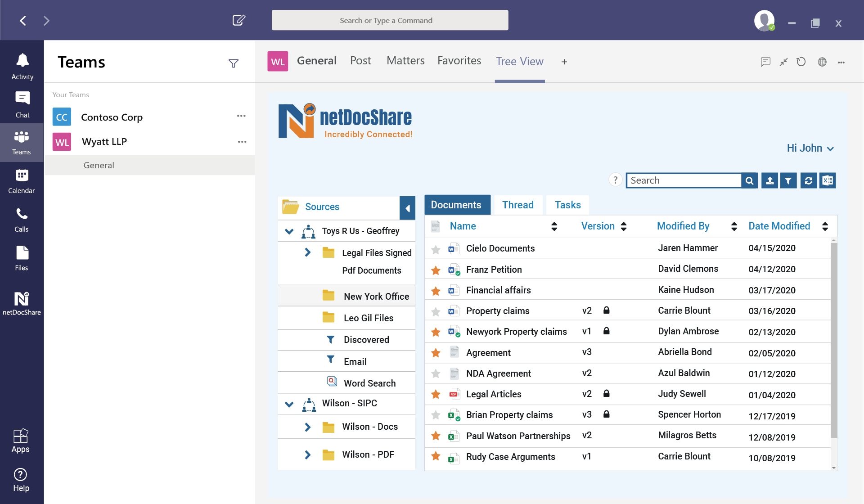Click the refresh documents list icon
The height and width of the screenshot is (504, 864).
[809, 180]
